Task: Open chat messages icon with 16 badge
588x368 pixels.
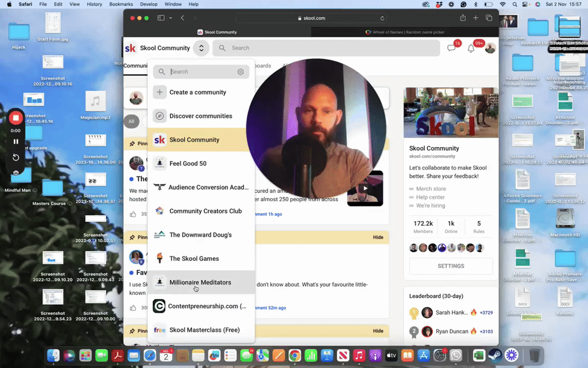Action: [x=451, y=48]
